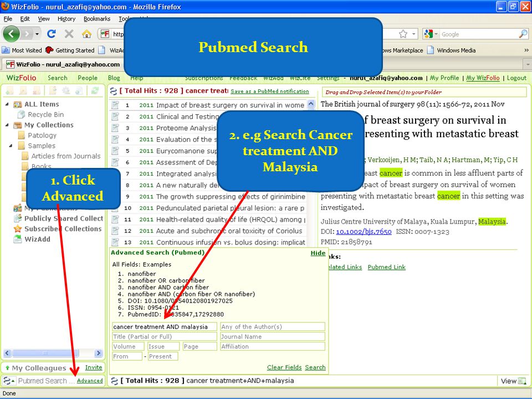Click the bookmark star in the address bar
Screen dimensions: 532x399
point(403,34)
